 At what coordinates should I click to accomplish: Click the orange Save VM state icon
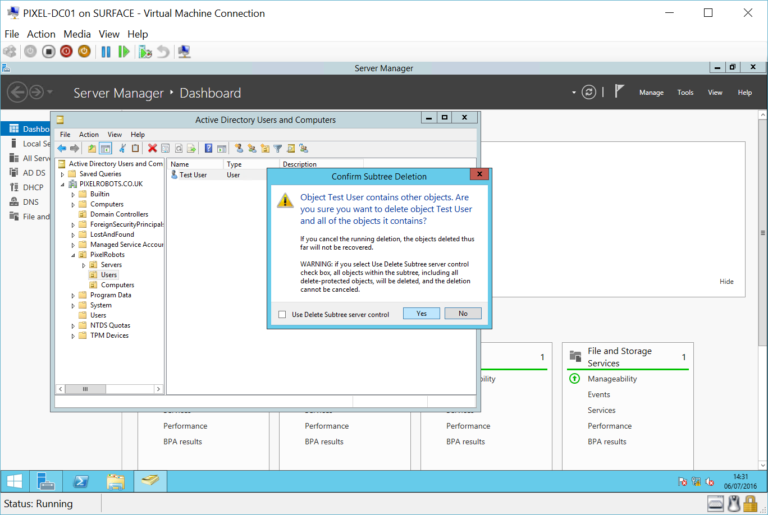(84, 51)
